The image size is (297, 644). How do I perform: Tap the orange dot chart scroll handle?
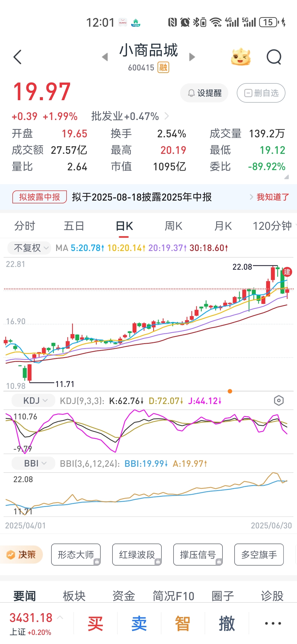point(230,391)
